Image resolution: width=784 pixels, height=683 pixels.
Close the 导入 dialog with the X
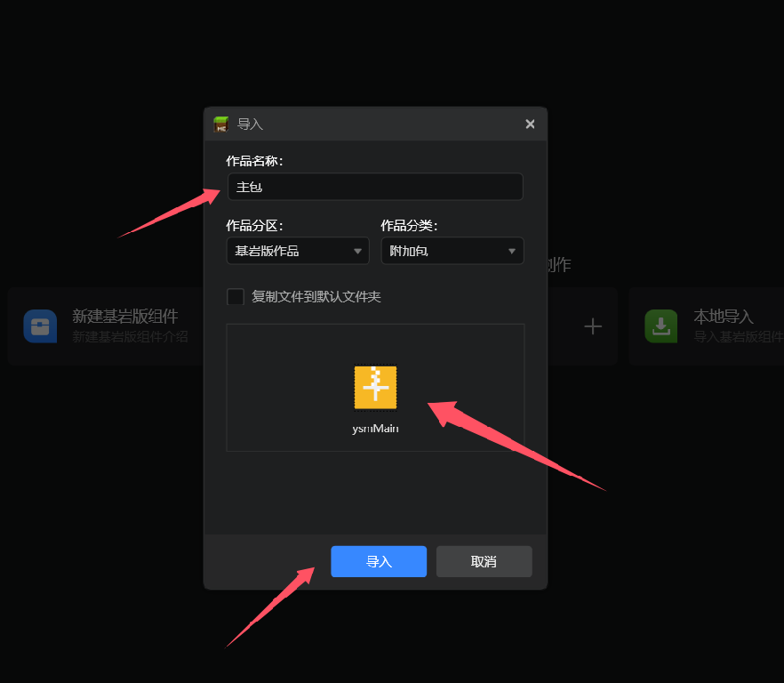(530, 125)
